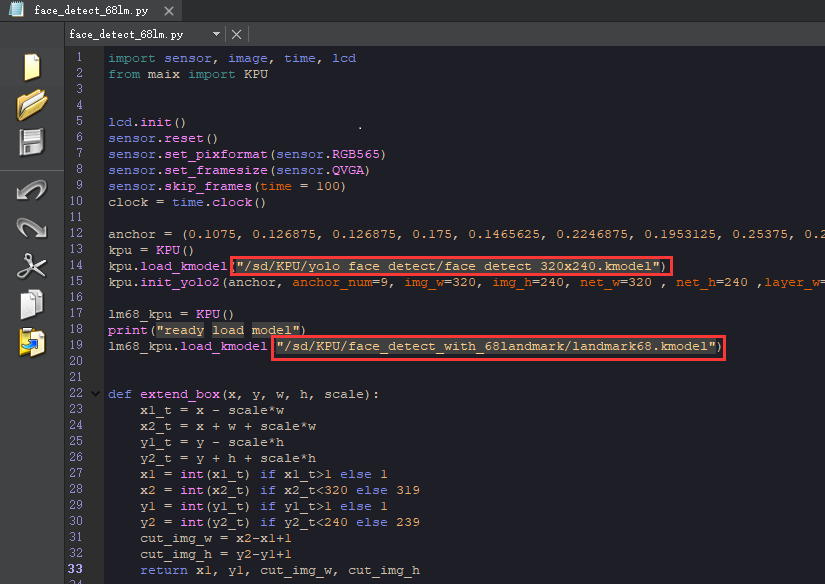
Task: Click the landmark68.kmodel path string
Action: tap(497, 346)
